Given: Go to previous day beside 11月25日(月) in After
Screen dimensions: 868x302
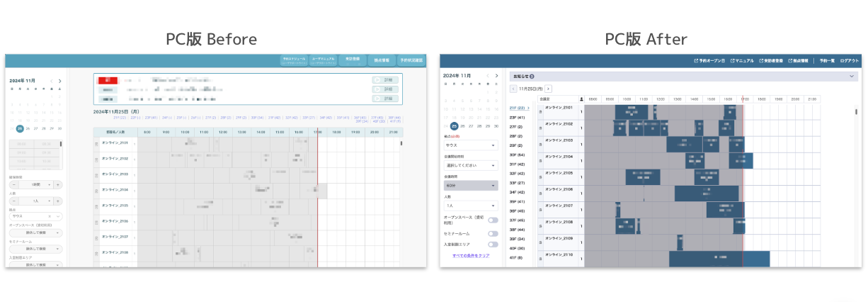Looking at the screenshot, I should (514, 89).
